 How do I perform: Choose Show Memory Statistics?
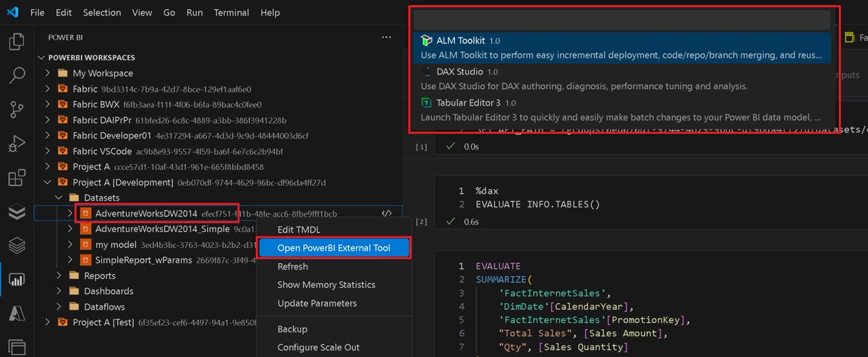(x=333, y=285)
